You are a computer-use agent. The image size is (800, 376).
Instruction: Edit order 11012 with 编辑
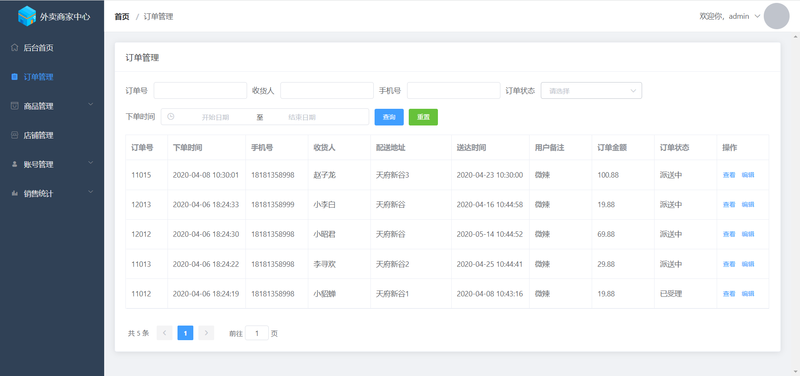(x=747, y=294)
